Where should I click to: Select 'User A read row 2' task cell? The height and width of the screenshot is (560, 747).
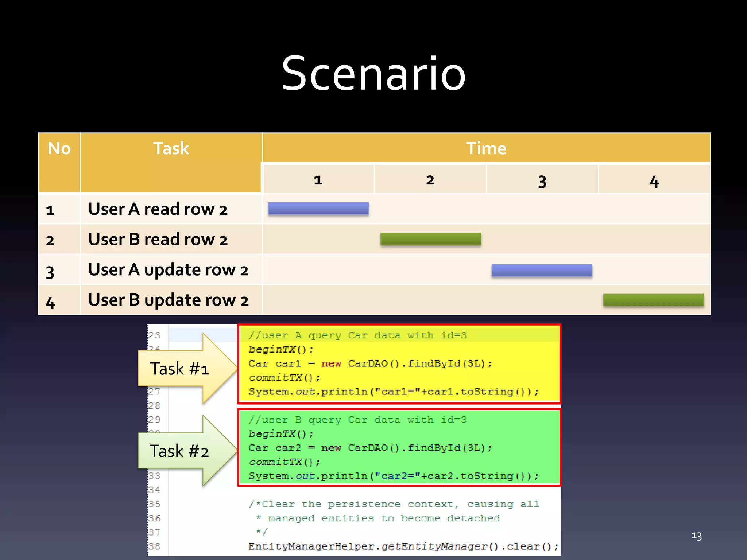pos(171,209)
